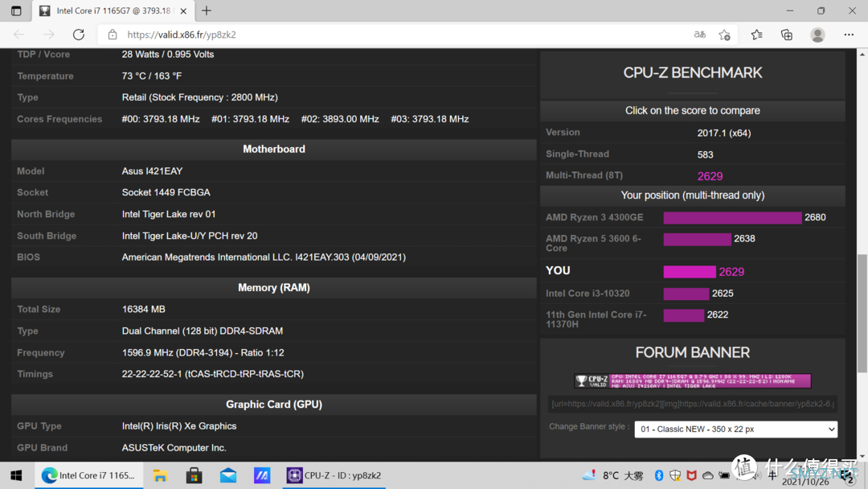Open the Favorites list
Screen dimensions: 868x489
tap(757, 35)
